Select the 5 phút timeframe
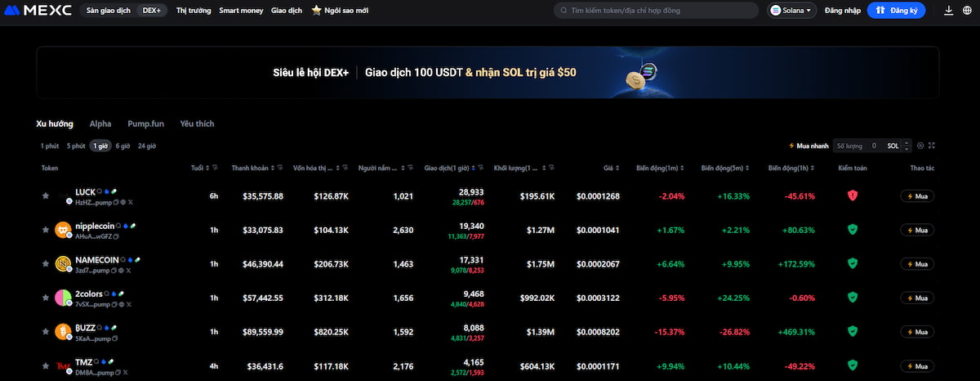 point(76,146)
